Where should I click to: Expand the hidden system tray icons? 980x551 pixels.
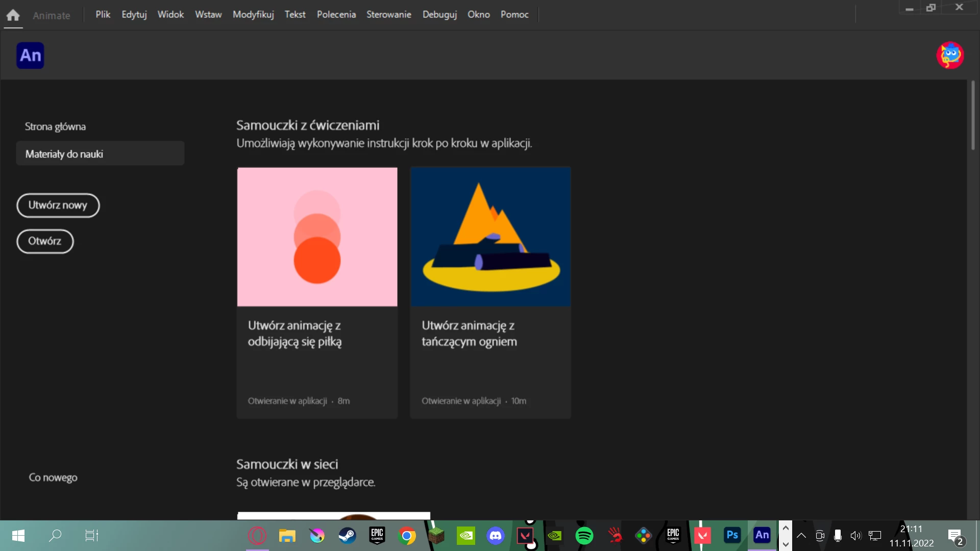(x=801, y=536)
